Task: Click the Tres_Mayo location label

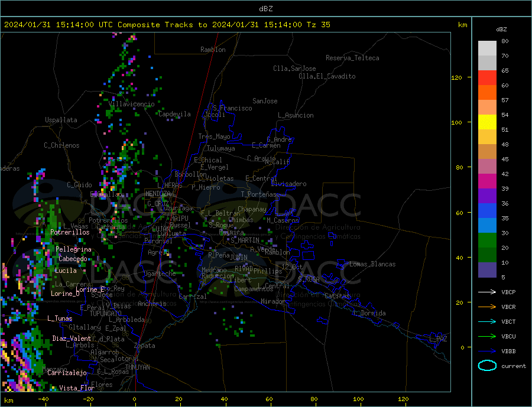Action: [215, 136]
